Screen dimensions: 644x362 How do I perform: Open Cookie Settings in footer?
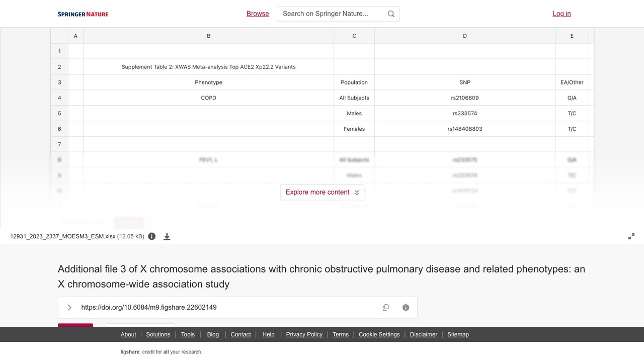tap(379, 334)
